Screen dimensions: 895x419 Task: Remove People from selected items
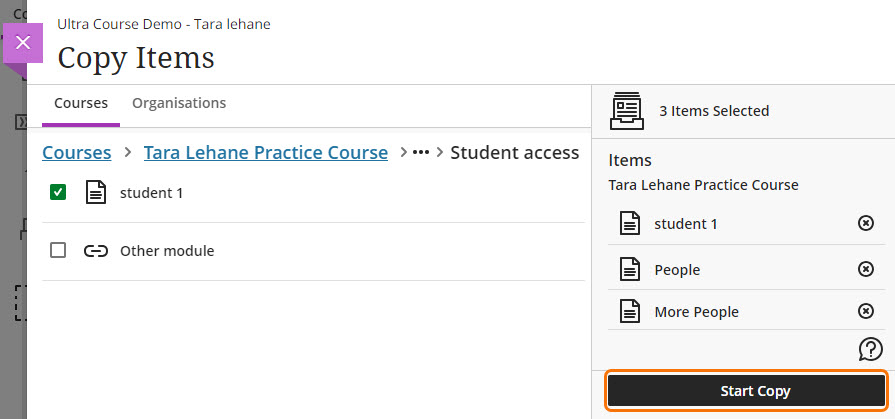tap(866, 269)
